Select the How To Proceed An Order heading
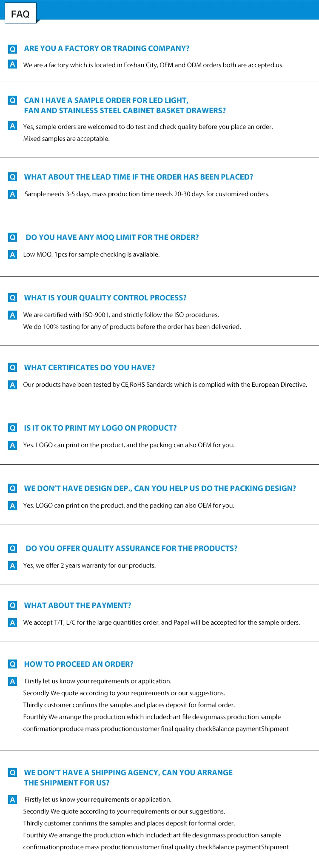This screenshot has width=319, height=868. click(79, 664)
